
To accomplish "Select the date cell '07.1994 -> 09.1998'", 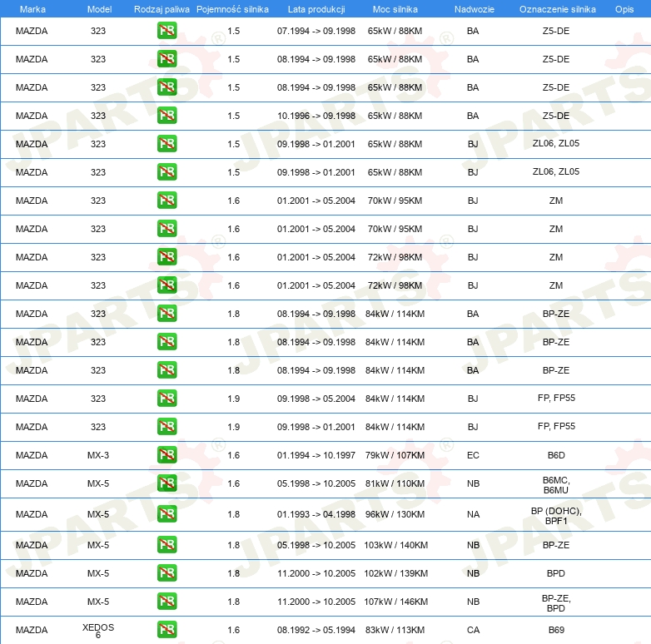I will point(316,31).
